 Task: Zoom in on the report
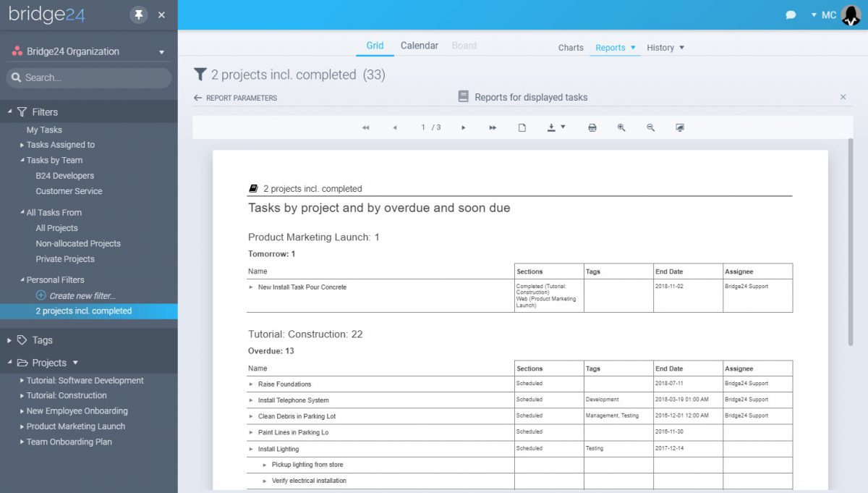click(621, 127)
